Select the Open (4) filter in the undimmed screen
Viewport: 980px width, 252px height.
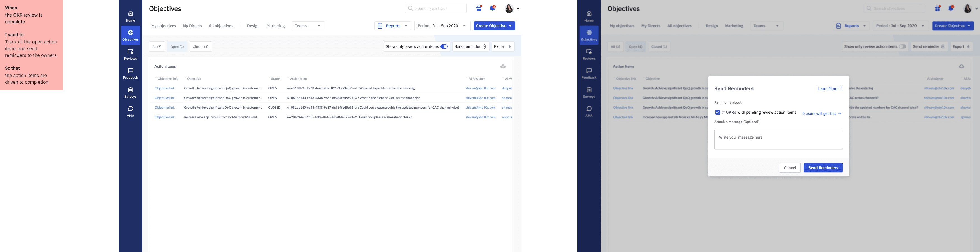(177, 46)
